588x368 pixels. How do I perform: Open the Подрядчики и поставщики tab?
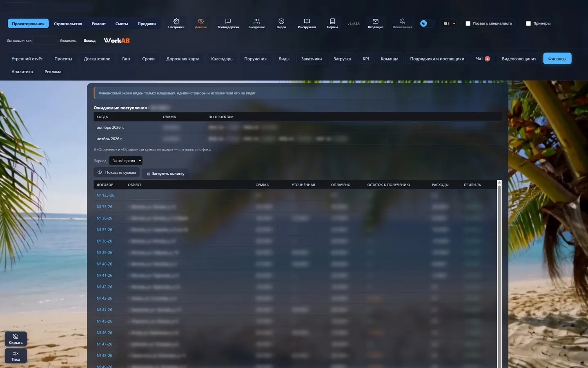437,59
